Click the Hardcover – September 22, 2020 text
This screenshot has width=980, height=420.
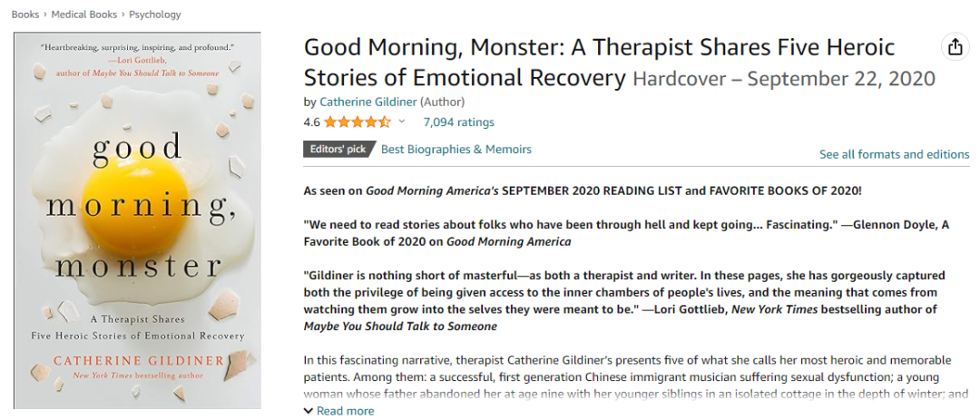click(x=783, y=79)
